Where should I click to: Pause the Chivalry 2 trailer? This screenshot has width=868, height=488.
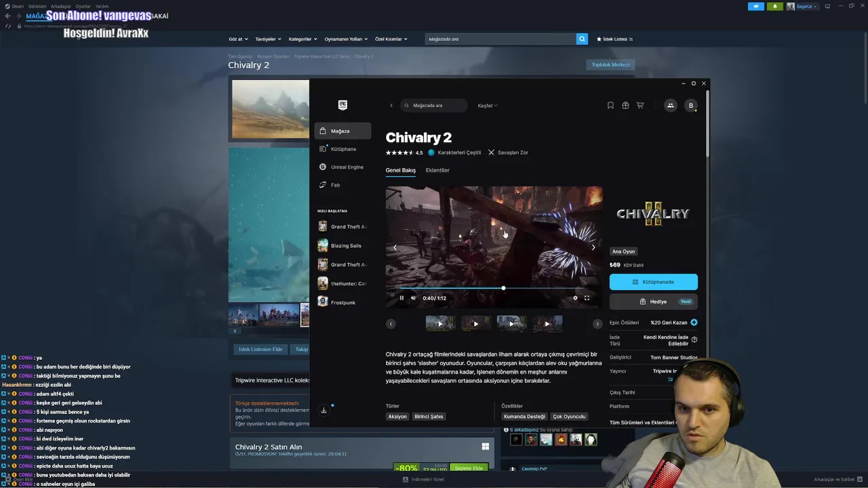point(401,298)
